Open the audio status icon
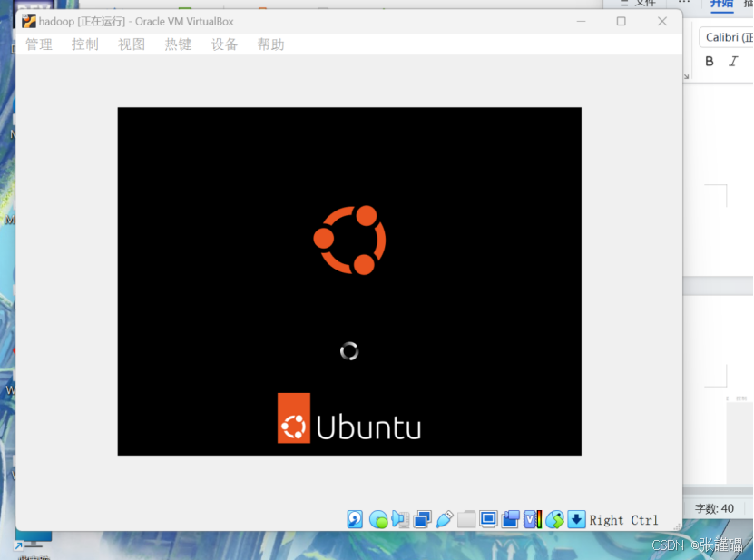The width and height of the screenshot is (754, 560). [400, 519]
